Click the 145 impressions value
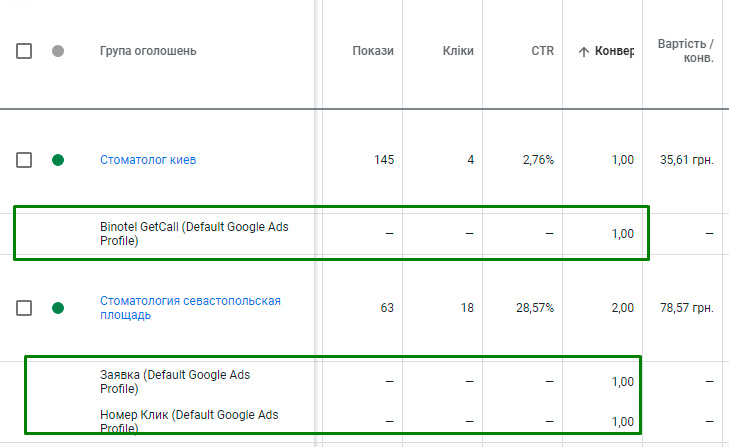Viewport: 729px width, 447px height. click(x=384, y=160)
